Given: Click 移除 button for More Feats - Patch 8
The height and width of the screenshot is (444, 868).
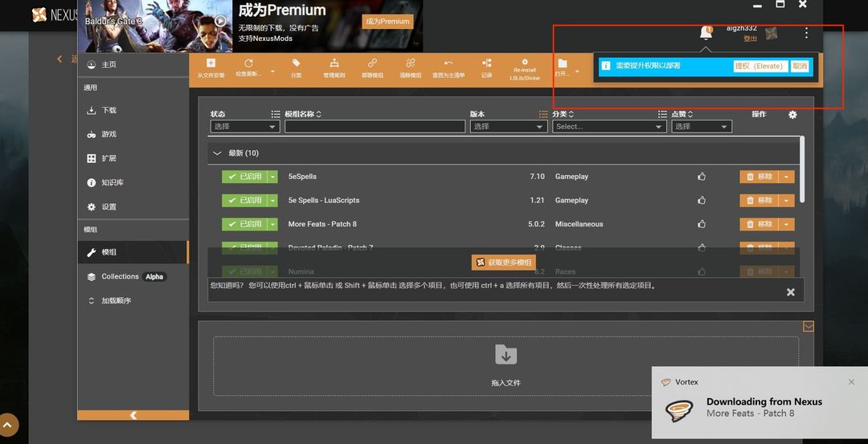Looking at the screenshot, I should coord(759,224).
